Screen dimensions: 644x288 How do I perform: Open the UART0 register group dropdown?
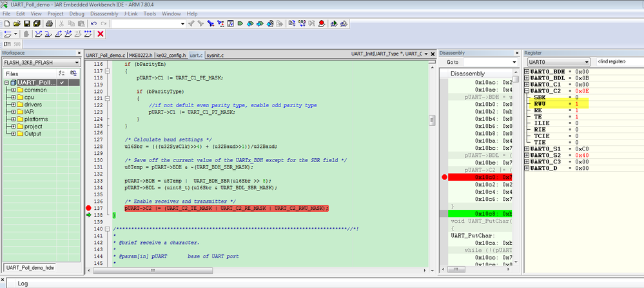[587, 62]
